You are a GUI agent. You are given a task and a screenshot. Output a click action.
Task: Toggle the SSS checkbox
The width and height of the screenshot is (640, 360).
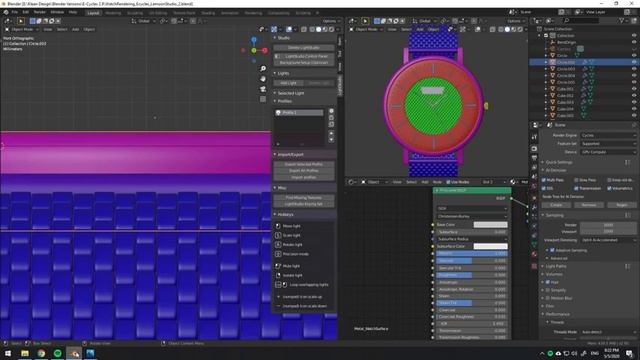(544, 188)
